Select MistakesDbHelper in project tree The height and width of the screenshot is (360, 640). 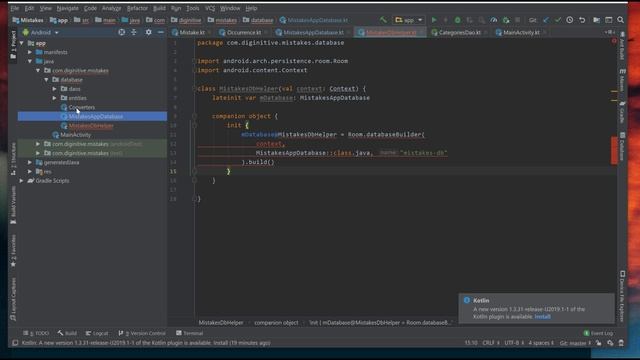tap(91, 126)
